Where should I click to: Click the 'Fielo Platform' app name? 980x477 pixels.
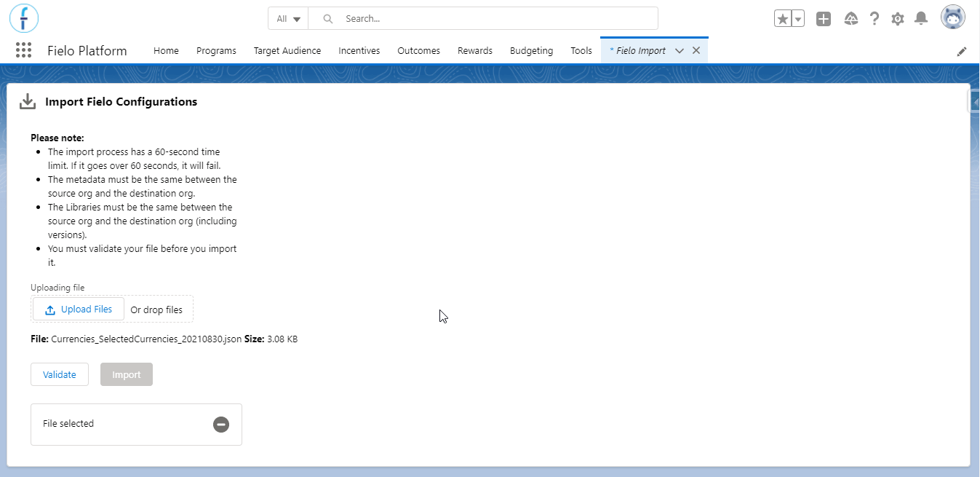[x=87, y=51]
